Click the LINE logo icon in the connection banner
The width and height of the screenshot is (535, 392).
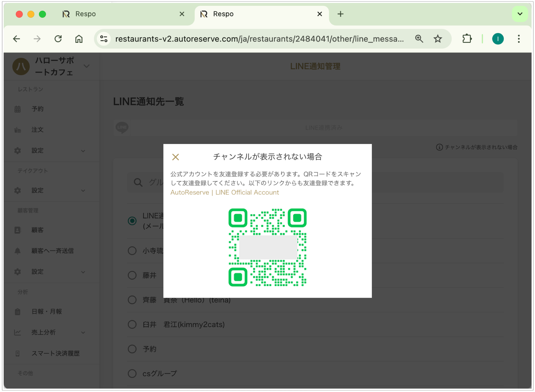(122, 127)
